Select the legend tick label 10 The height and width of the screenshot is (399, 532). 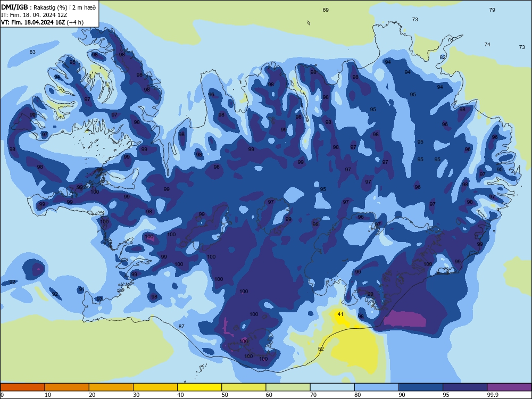[x=48, y=395]
